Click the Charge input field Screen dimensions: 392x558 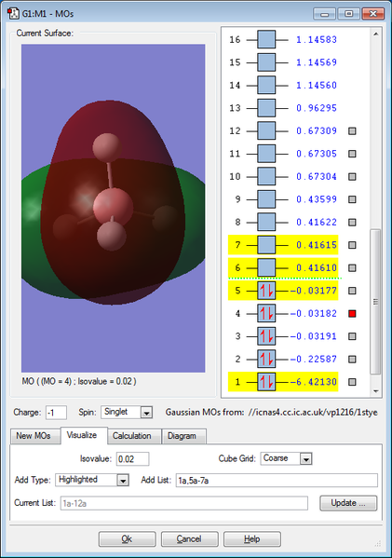tap(56, 413)
